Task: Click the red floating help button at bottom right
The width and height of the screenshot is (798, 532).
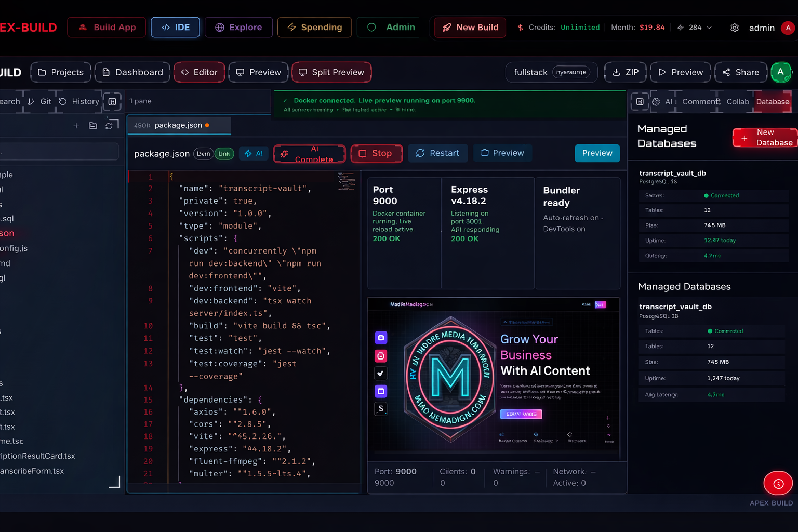Action: tap(778, 484)
